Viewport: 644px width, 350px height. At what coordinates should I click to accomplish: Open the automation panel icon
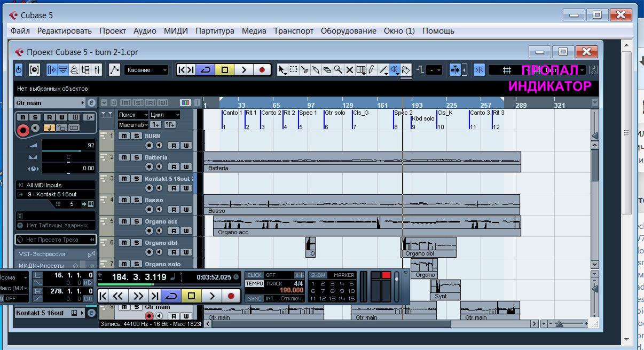(x=114, y=69)
